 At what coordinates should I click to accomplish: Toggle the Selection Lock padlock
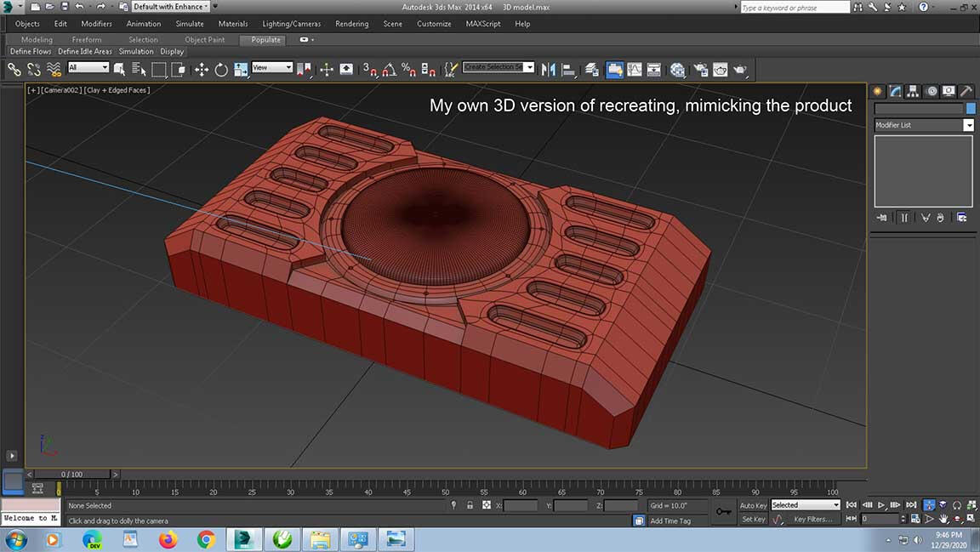[470, 505]
